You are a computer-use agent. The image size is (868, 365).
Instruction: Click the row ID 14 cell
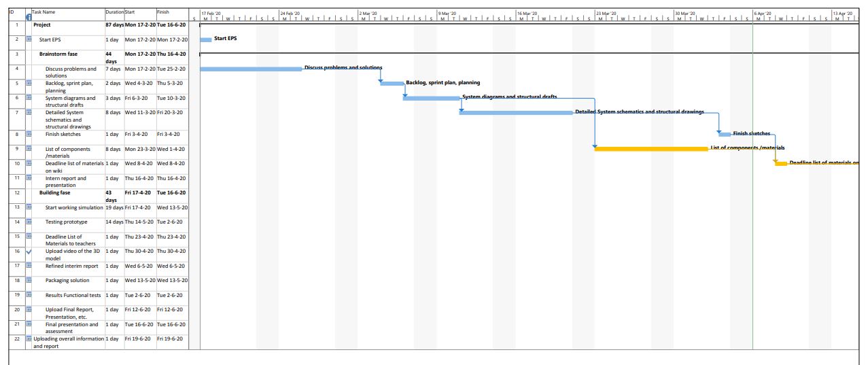point(16,222)
